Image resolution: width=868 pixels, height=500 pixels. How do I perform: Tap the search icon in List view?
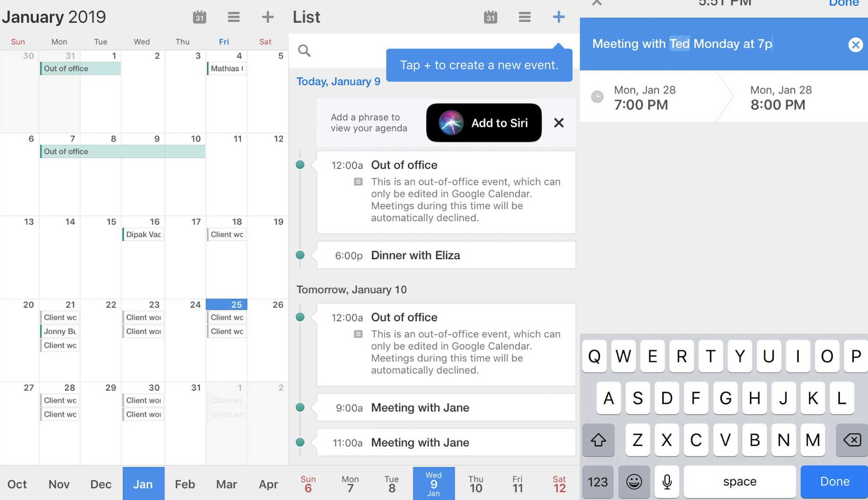coord(304,51)
